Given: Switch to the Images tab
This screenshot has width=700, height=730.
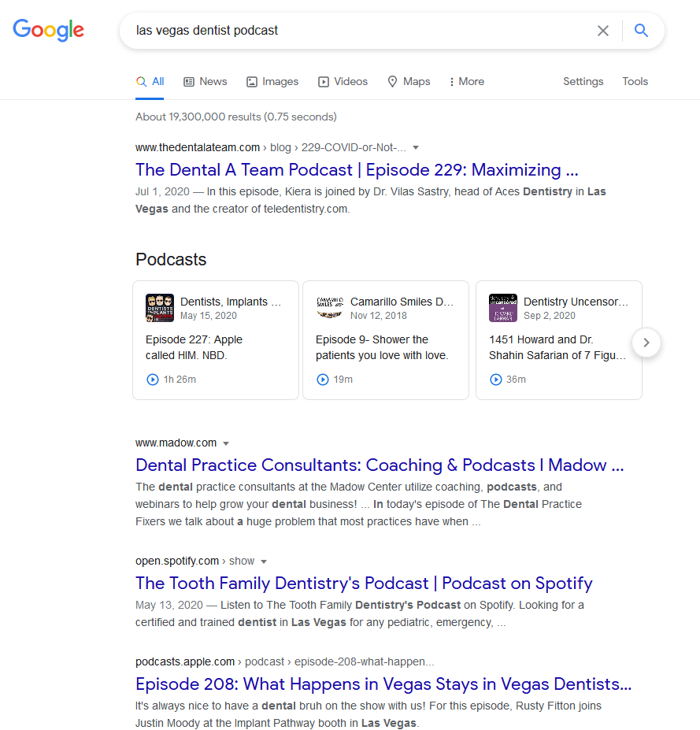Looking at the screenshot, I should tap(272, 81).
